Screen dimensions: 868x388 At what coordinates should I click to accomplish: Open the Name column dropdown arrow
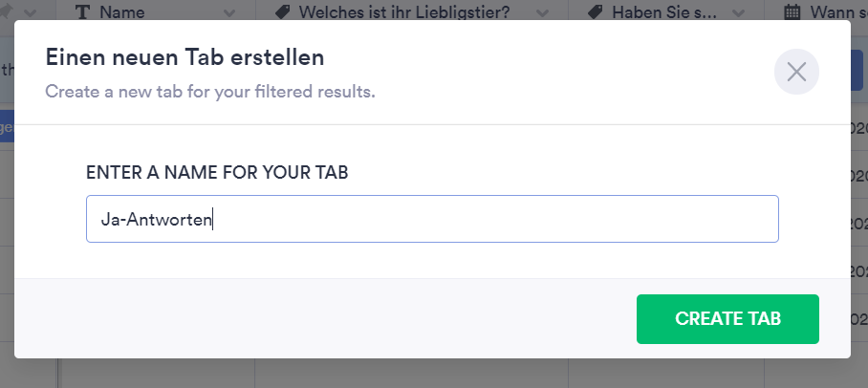[x=229, y=12]
